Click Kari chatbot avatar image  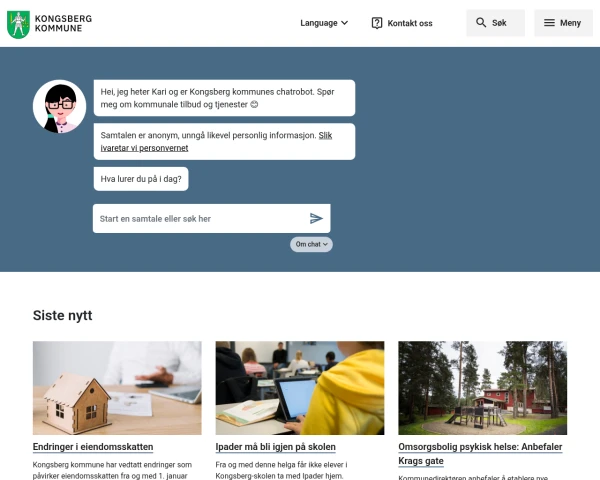coord(60,106)
